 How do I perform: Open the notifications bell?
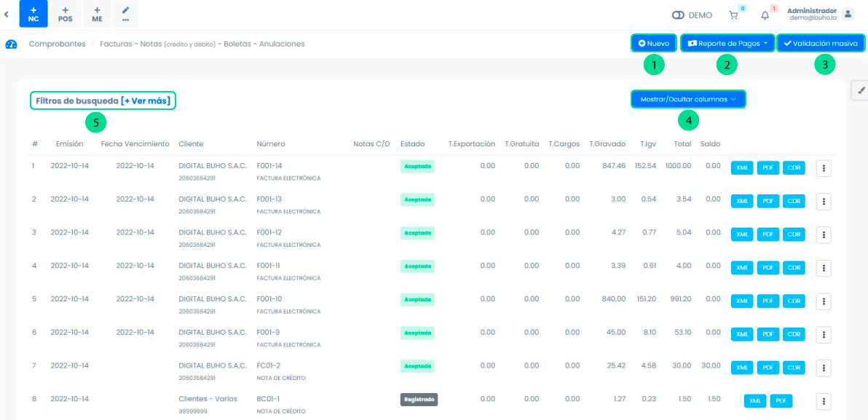[x=765, y=15]
